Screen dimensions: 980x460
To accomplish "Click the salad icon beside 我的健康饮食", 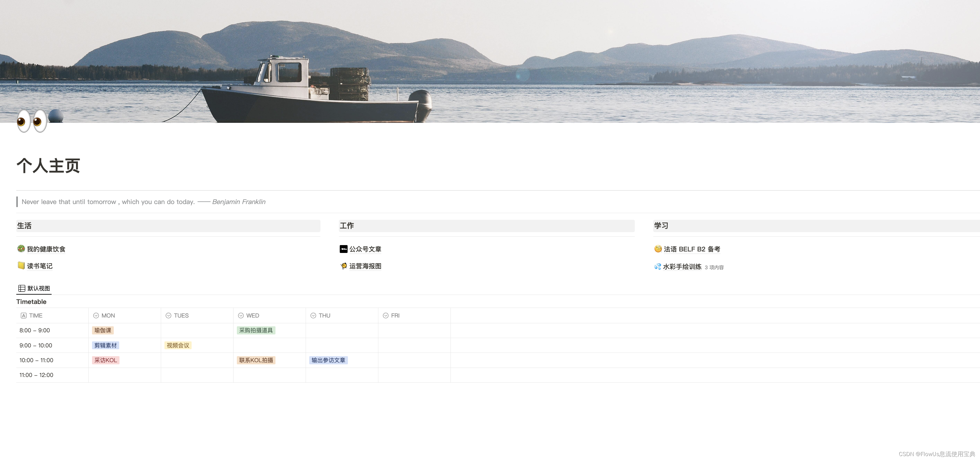I will (21, 249).
